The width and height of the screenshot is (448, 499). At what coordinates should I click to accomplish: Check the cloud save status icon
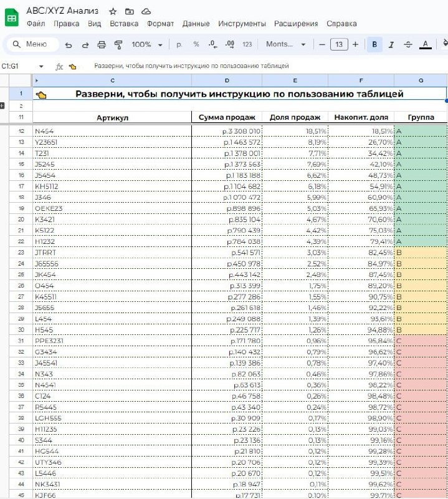(146, 11)
